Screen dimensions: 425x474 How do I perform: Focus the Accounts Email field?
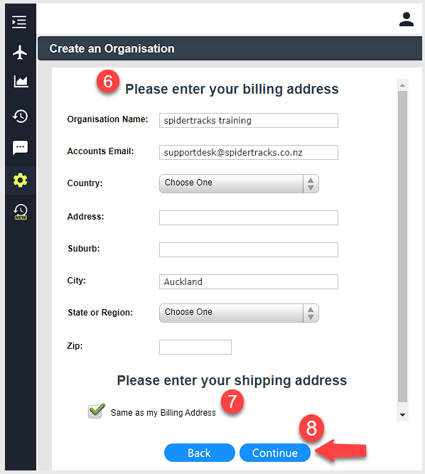click(248, 152)
